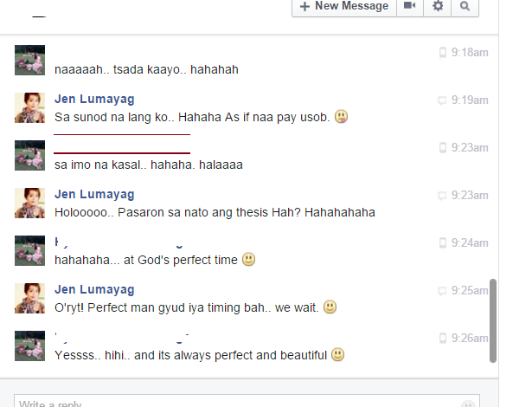Click message 'sa imo na kasal.. hahaha. halaaaa'
The height and width of the screenshot is (407, 532).
tap(149, 165)
